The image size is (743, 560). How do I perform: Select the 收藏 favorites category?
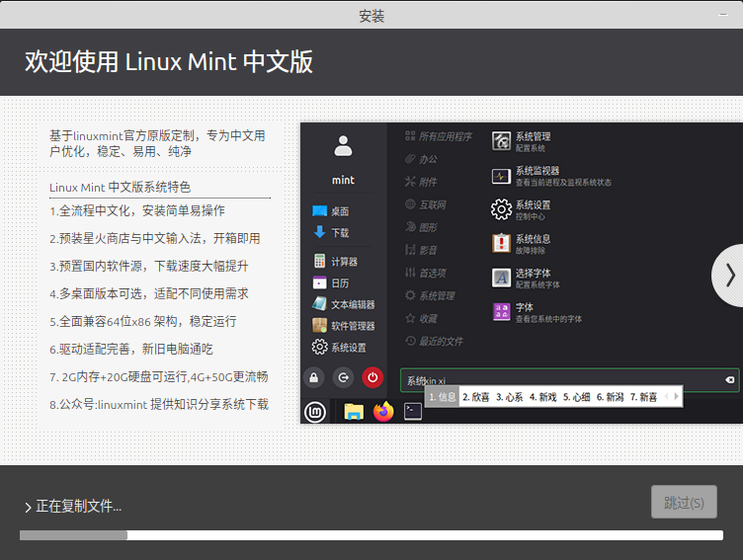421,318
